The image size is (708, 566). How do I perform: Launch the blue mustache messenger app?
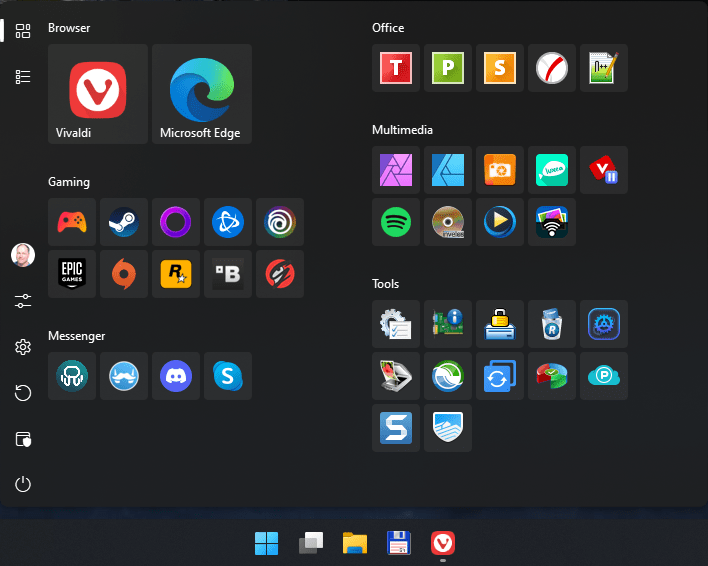[x=124, y=376]
